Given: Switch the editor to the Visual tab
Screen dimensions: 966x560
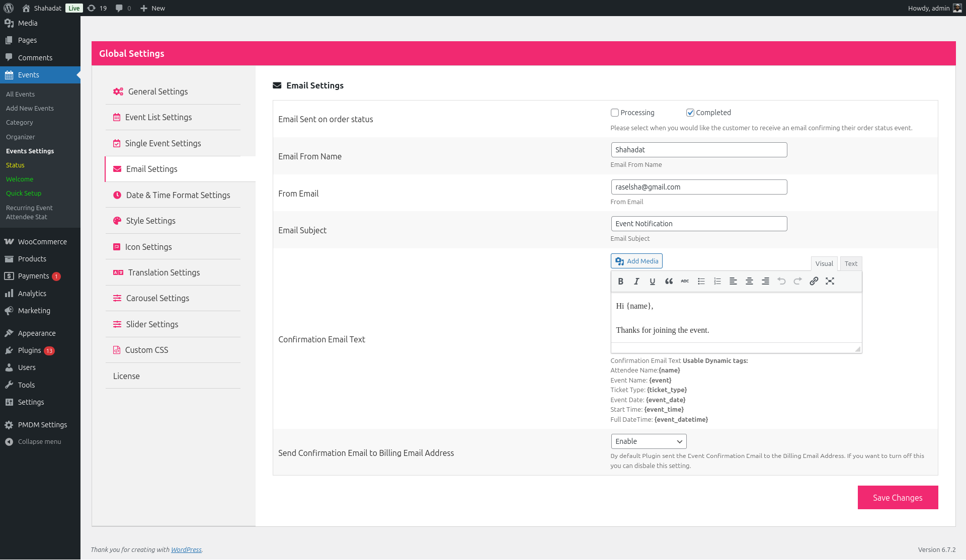Looking at the screenshot, I should coord(824,264).
